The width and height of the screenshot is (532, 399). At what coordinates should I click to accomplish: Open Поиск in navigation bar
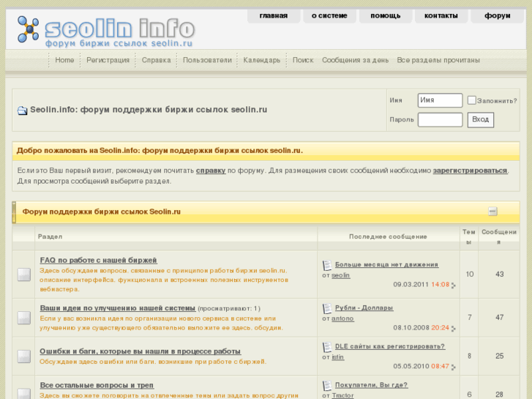click(x=303, y=60)
